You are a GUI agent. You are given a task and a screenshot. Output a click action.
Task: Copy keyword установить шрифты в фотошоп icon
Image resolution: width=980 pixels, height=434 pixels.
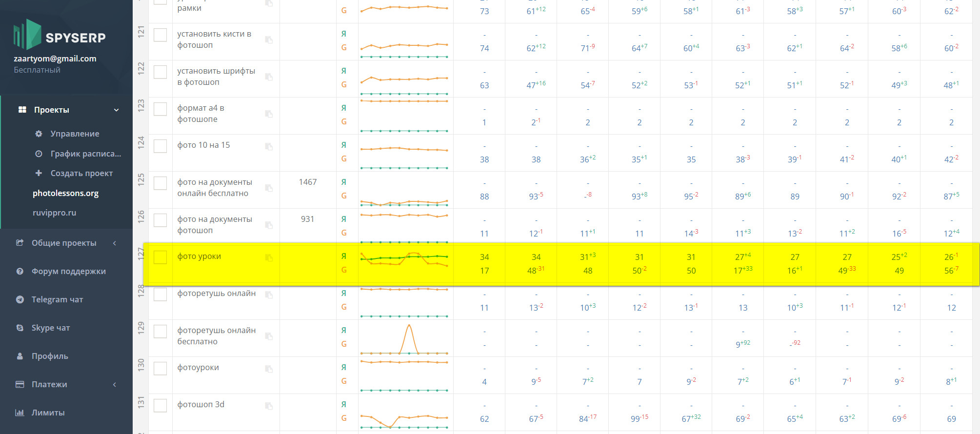click(x=269, y=77)
